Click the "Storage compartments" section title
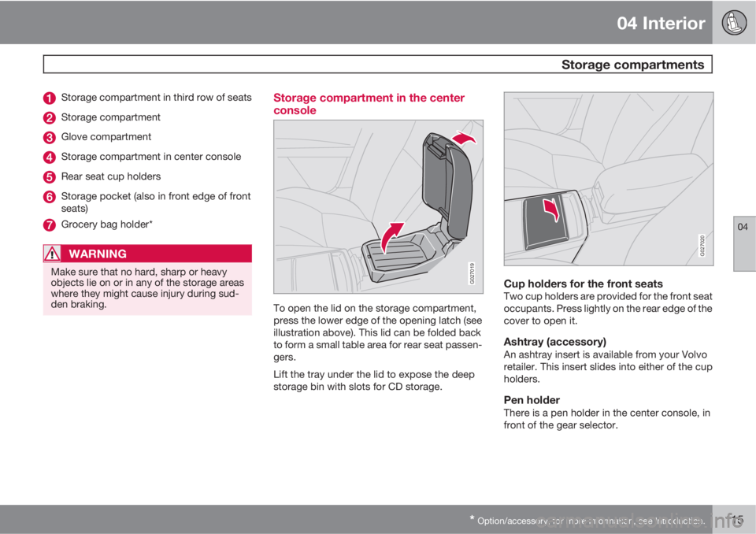 click(x=632, y=65)
